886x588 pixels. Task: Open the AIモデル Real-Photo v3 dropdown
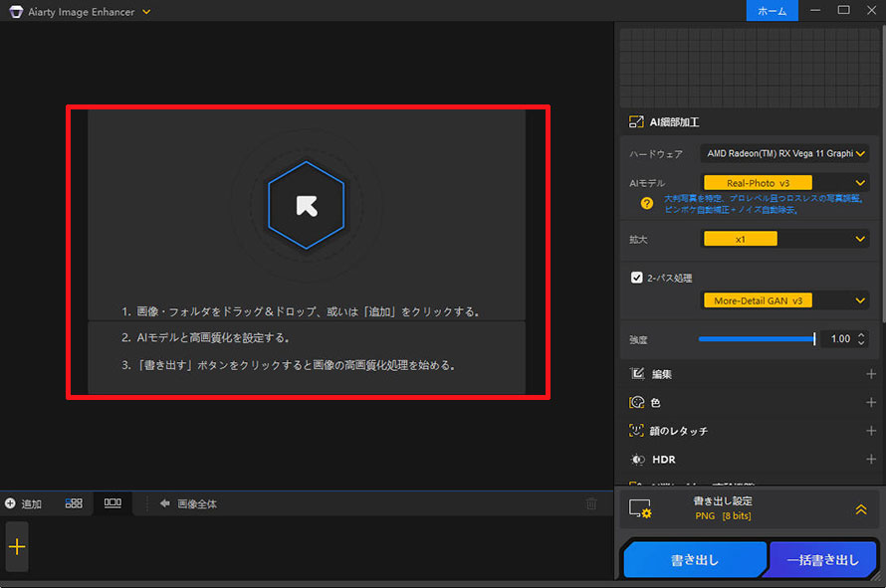(x=784, y=183)
